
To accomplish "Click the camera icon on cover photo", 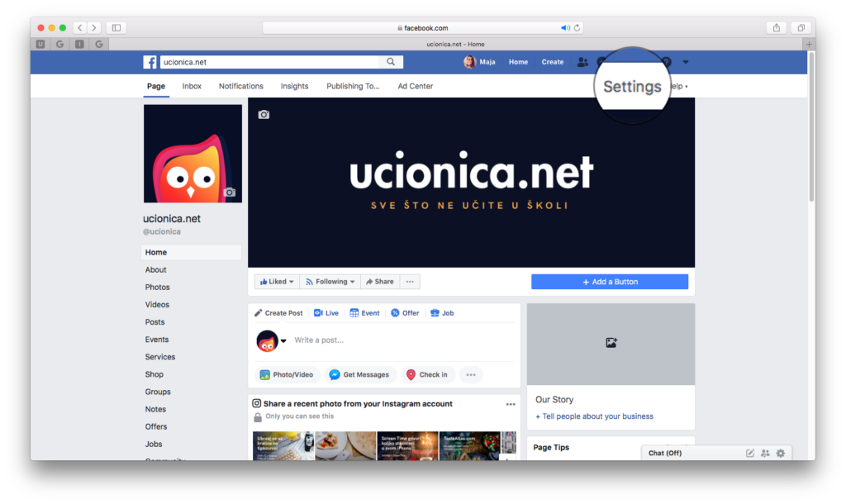I will click(x=264, y=115).
